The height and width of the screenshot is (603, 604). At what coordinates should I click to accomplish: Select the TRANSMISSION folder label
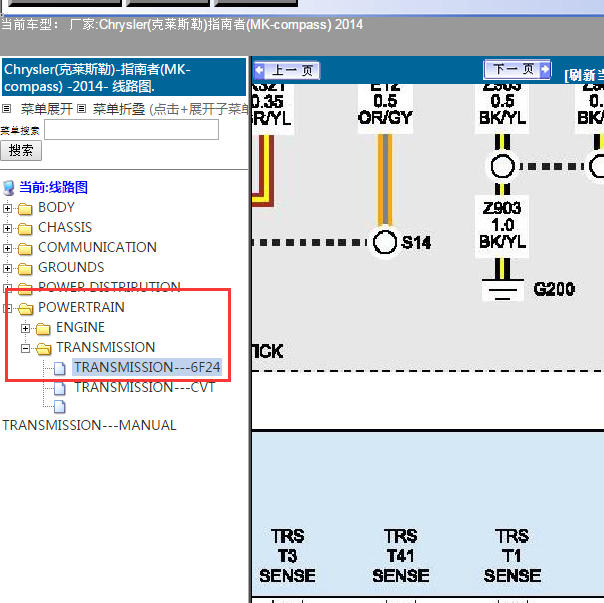pos(106,348)
